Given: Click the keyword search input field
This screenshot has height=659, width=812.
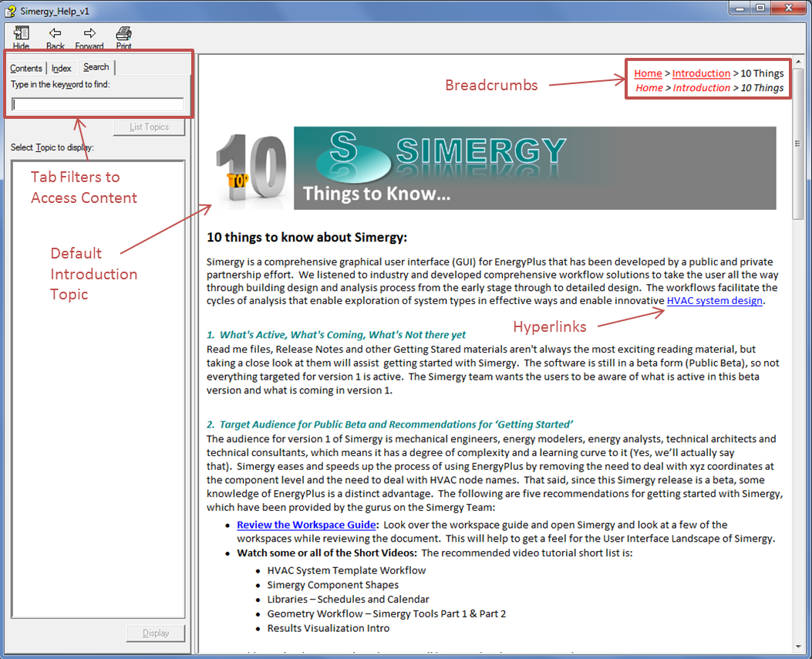Looking at the screenshot, I should (98, 104).
